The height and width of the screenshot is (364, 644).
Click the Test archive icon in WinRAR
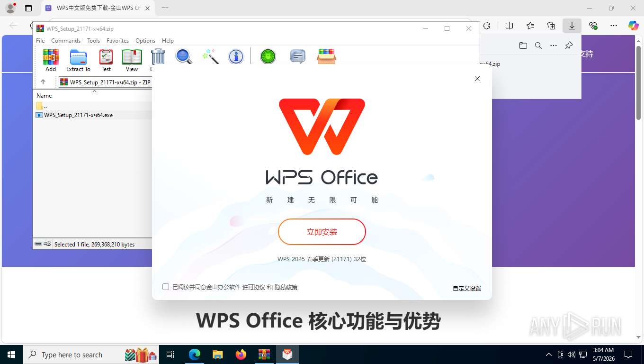(106, 60)
